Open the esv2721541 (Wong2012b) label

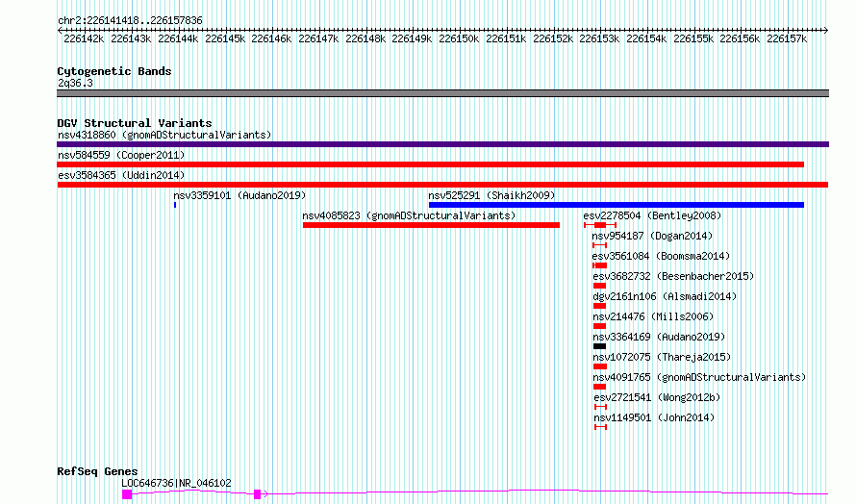point(657,397)
